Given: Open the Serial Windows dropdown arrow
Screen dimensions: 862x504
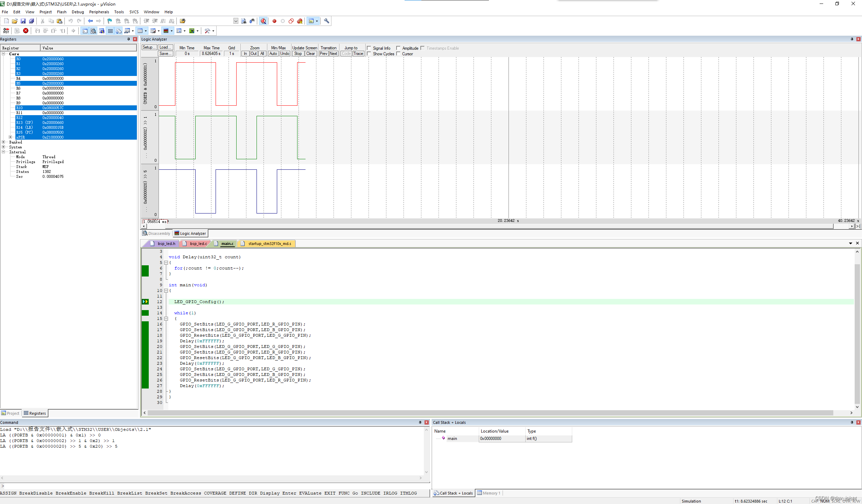Looking at the screenshot, I should click(x=159, y=31).
